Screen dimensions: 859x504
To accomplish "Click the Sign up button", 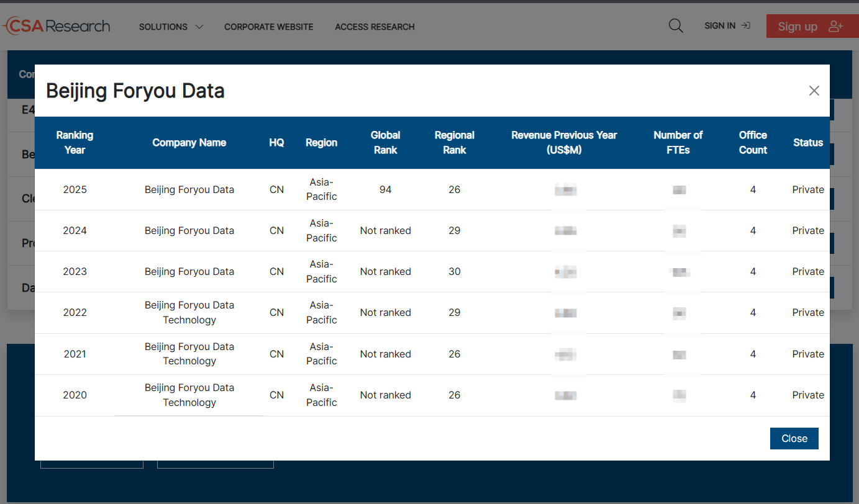I will [809, 26].
